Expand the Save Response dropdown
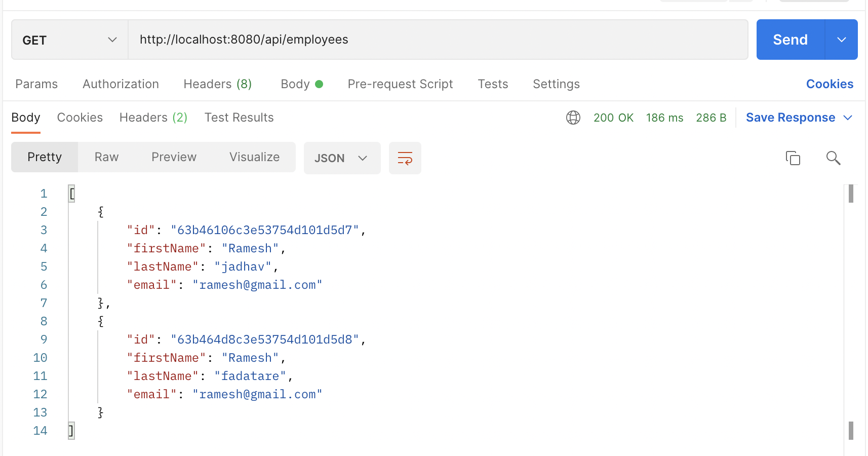Screen dimensions: 868x456 [x=847, y=118]
